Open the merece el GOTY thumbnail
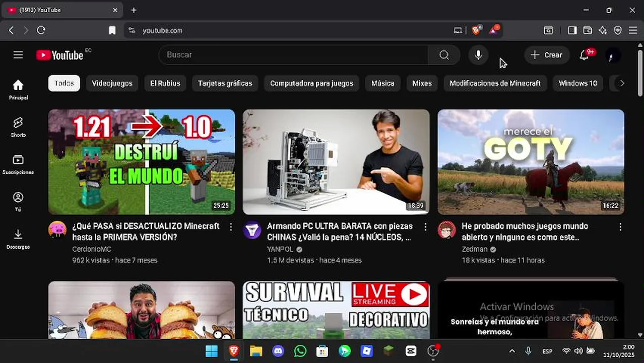This screenshot has width=644, height=363. pyautogui.click(x=531, y=162)
